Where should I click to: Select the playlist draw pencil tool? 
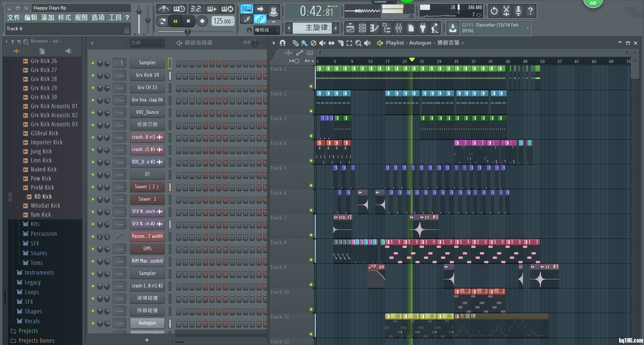(x=295, y=43)
